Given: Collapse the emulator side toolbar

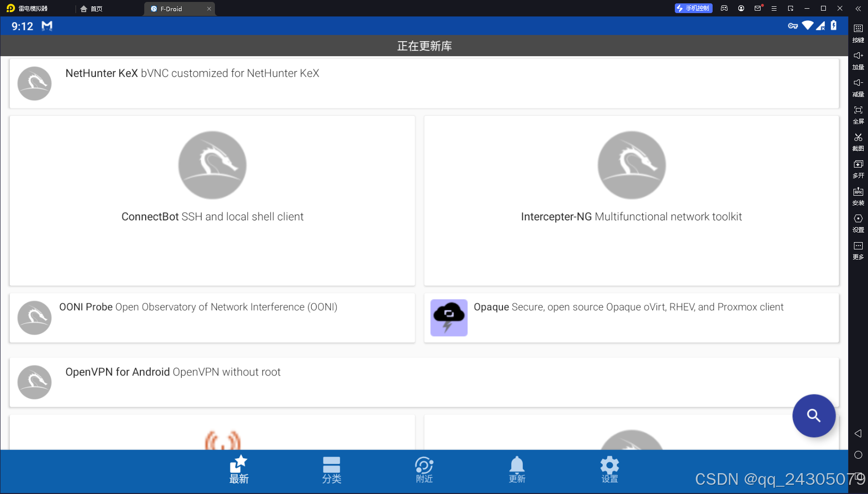Looking at the screenshot, I should [858, 8].
